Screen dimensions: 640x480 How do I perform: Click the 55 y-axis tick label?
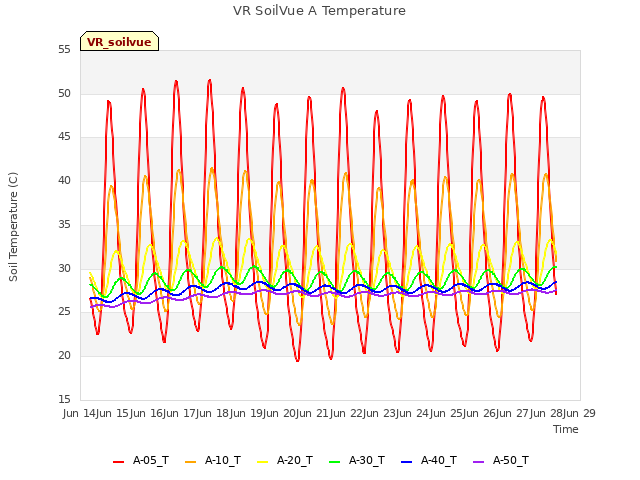(64, 50)
